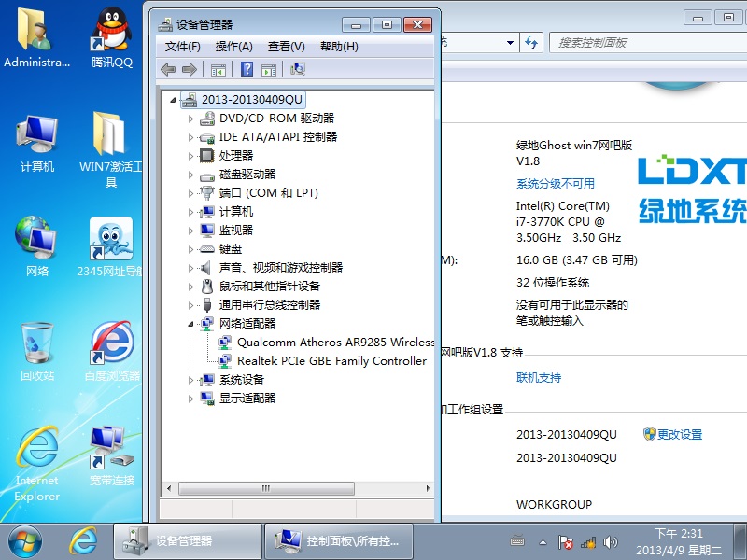
Task: Select the WIN7激活工具 folder on desktop
Action: click(110, 150)
